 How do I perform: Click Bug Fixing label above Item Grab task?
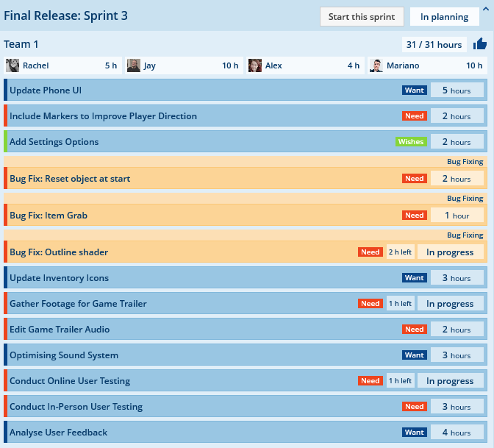[465, 199]
